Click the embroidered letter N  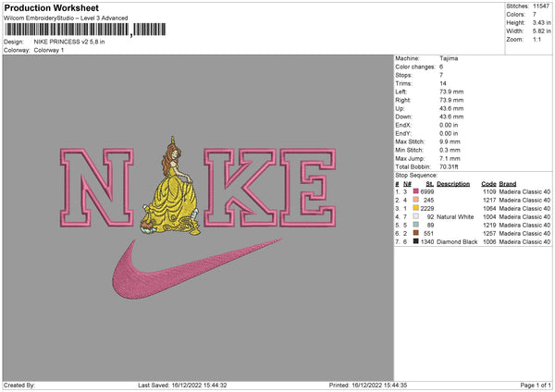[96, 188]
